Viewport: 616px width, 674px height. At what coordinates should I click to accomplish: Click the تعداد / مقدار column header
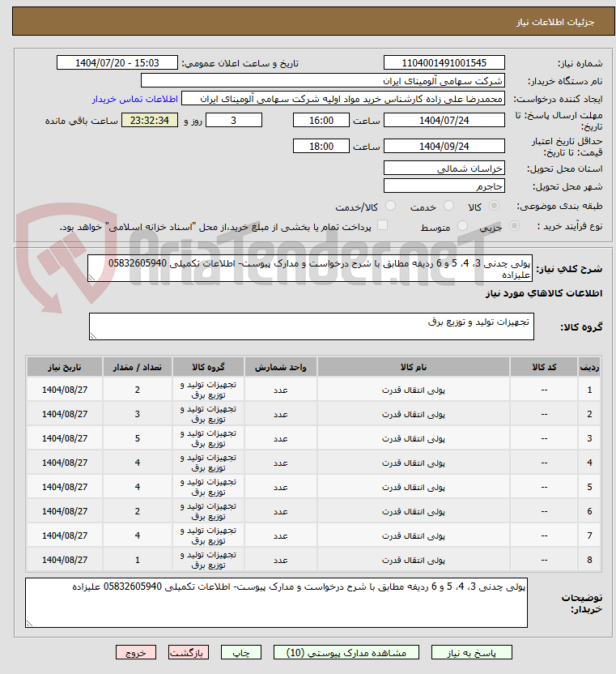click(137, 367)
